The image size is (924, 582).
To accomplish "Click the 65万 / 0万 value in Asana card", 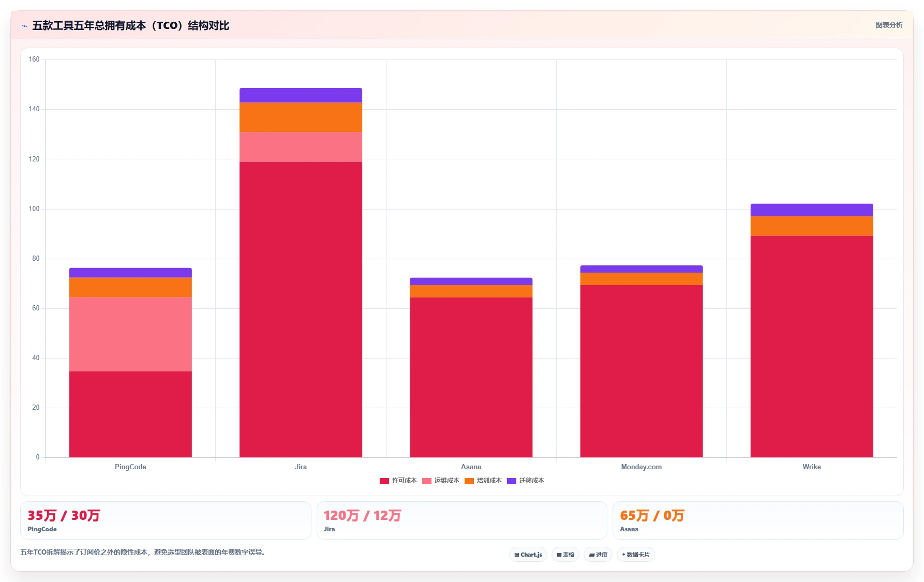I will [652, 515].
